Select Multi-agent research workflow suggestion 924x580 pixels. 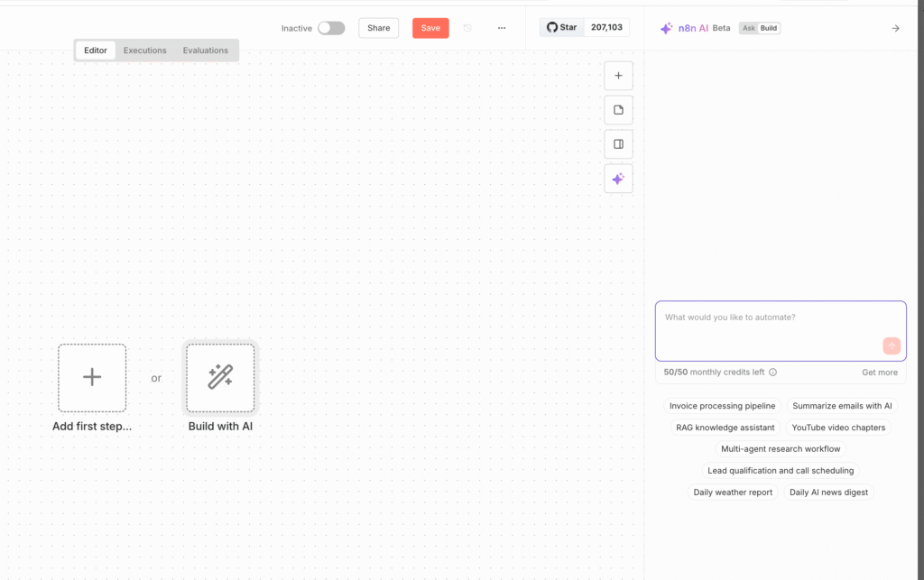781,448
